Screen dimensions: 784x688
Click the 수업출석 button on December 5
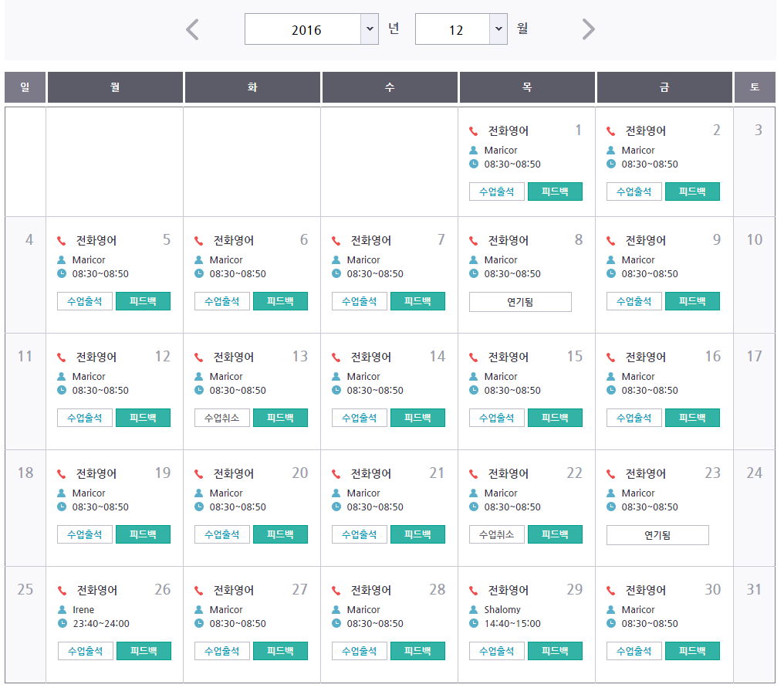point(85,301)
